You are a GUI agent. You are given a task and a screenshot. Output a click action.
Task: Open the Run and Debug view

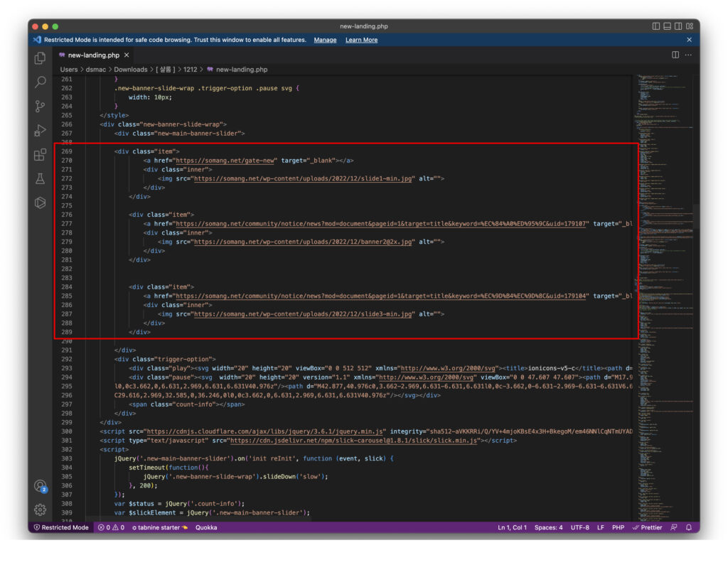pos(41,131)
